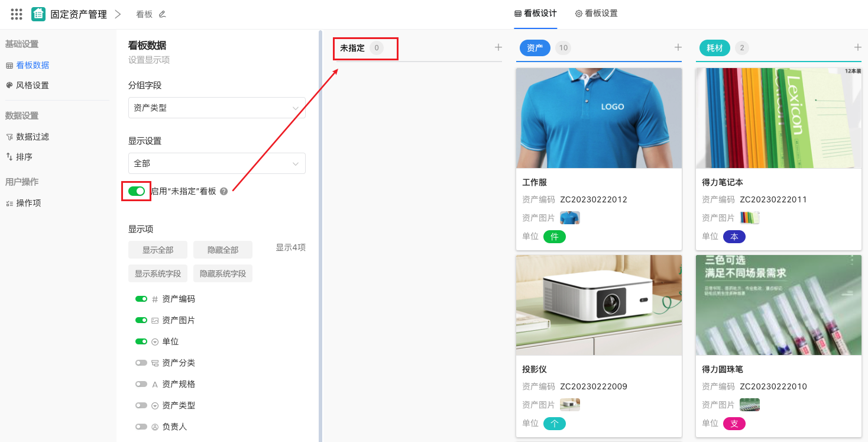Image resolution: width=868 pixels, height=442 pixels.
Task: Enable the 资产分类 display toggle
Action: click(141, 363)
